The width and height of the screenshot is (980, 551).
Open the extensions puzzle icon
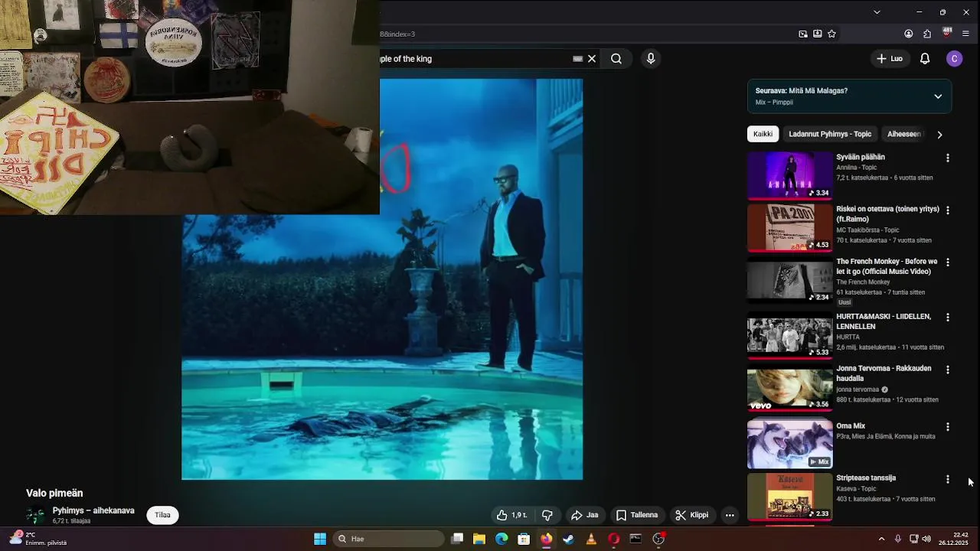pos(927,34)
